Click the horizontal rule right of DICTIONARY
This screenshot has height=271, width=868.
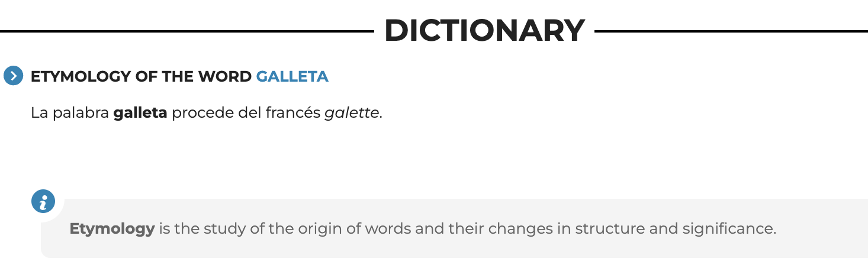(x=731, y=31)
